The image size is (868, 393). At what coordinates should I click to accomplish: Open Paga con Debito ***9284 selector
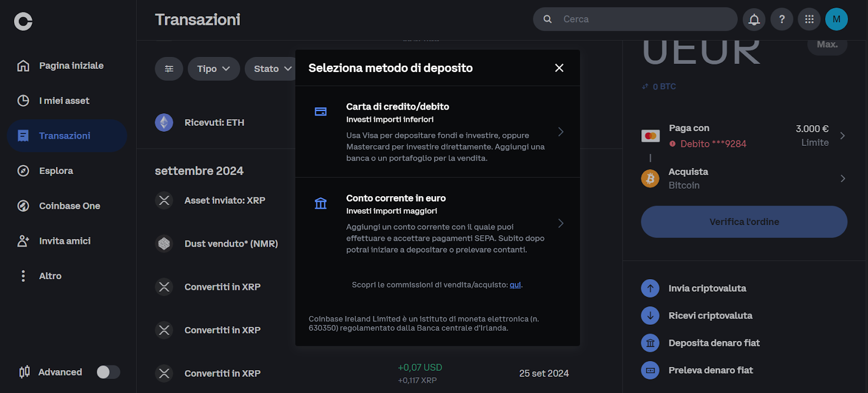(744, 136)
